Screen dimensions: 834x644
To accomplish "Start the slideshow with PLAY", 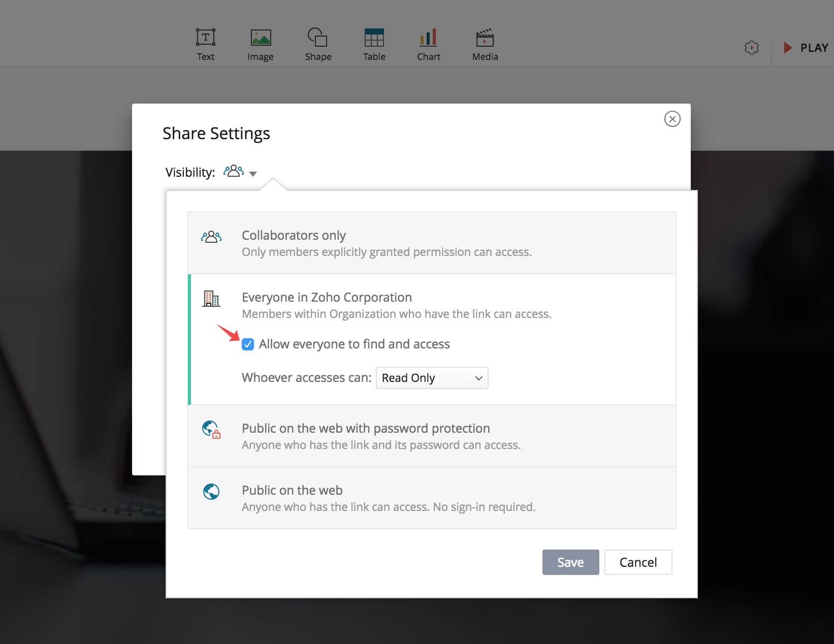I will click(806, 48).
